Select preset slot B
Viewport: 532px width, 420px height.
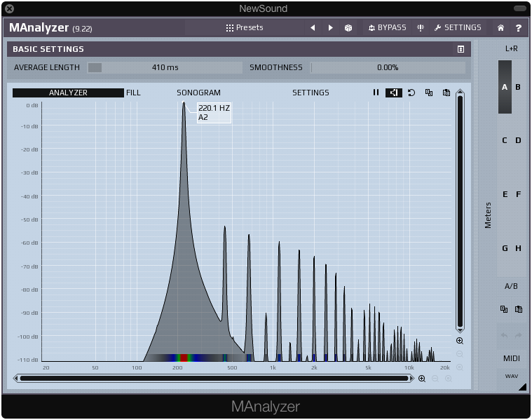pyautogui.click(x=518, y=87)
